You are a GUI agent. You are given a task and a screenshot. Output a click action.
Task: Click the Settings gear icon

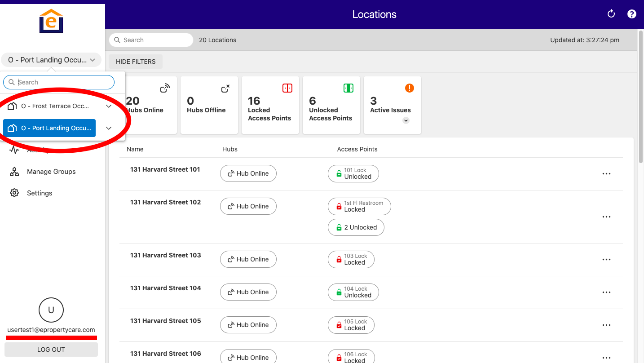14,193
